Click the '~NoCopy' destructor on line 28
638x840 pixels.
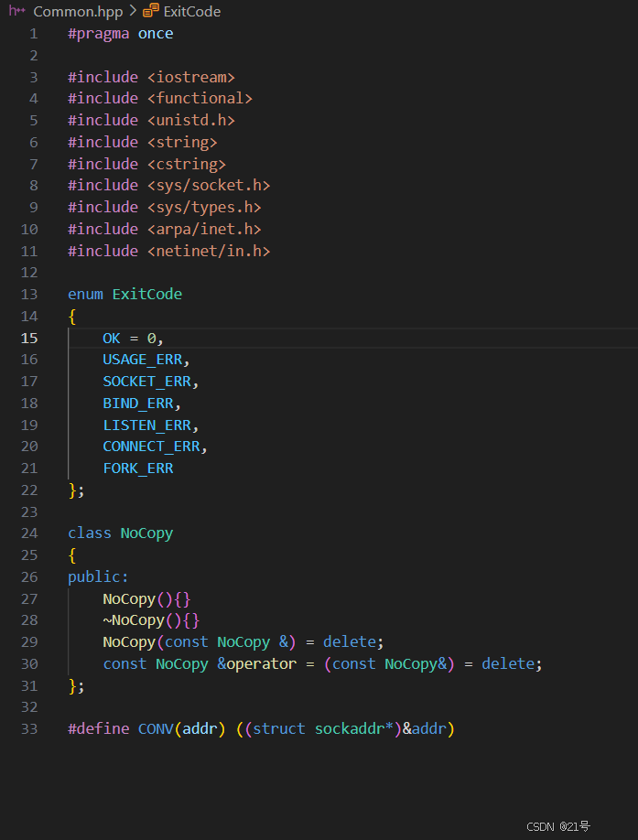pyautogui.click(x=134, y=620)
